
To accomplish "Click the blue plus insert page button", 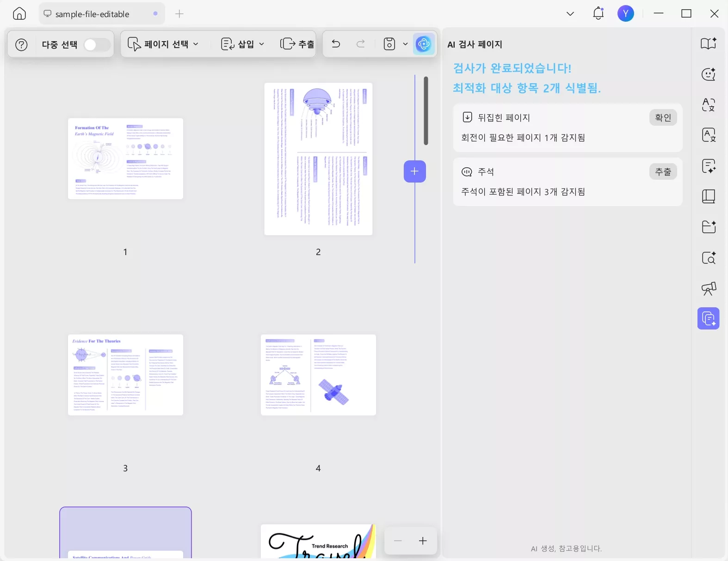I will click(x=415, y=171).
